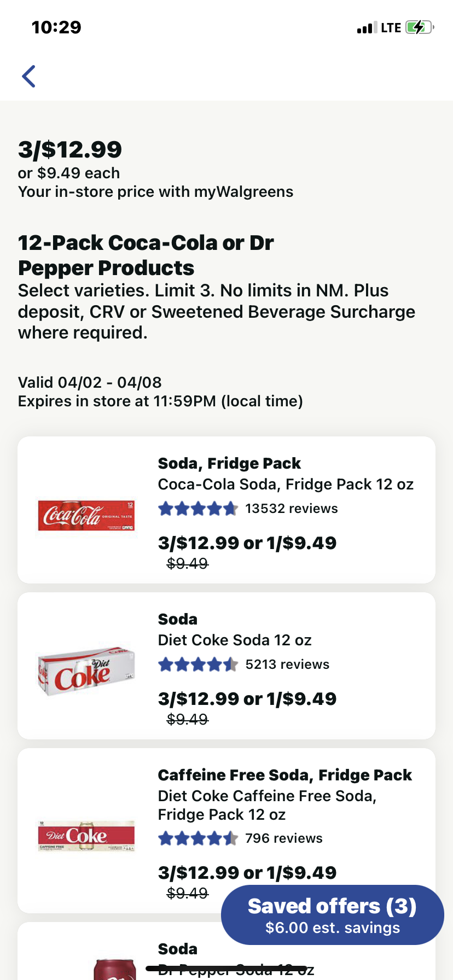View the 796 reviews link

coord(283,838)
